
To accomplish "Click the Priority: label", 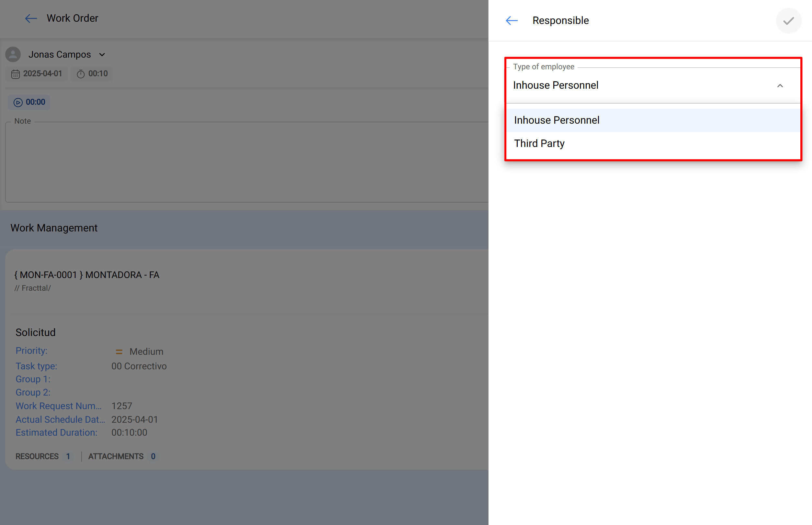I will click(31, 351).
